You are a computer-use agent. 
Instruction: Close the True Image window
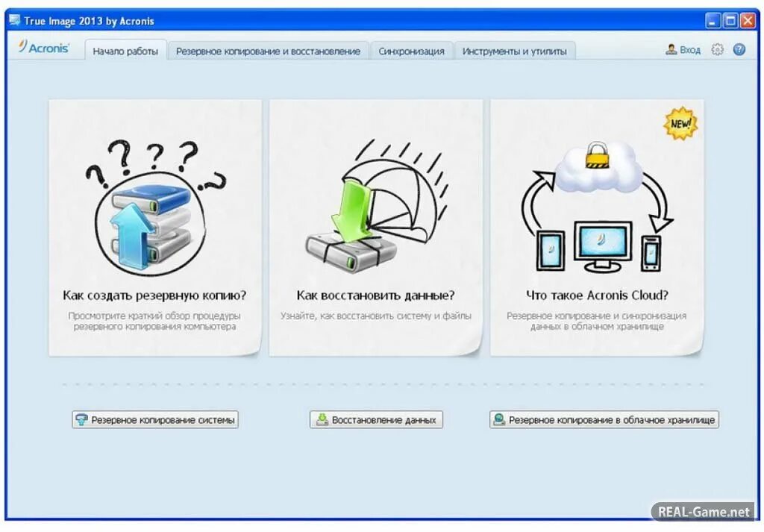(748, 21)
